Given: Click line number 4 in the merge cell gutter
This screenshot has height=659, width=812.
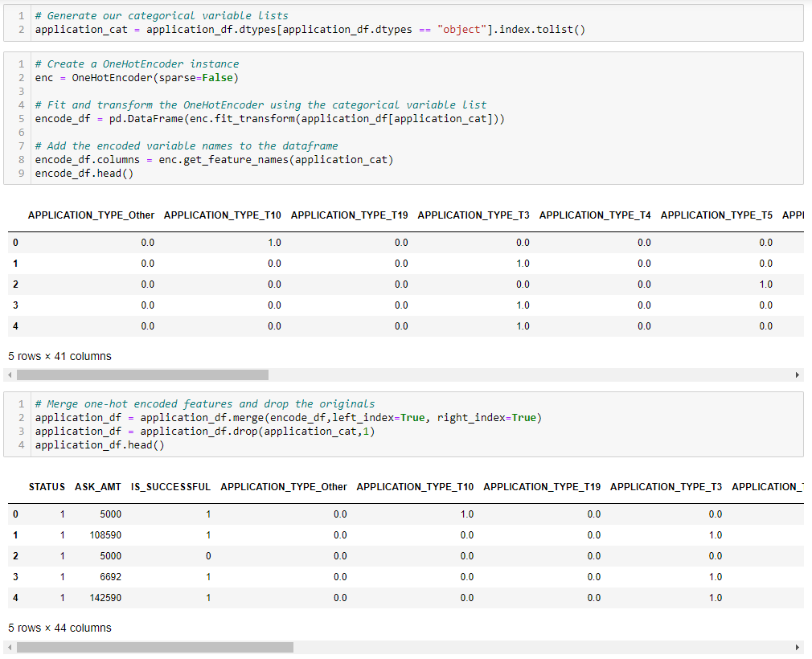Looking at the screenshot, I should click(21, 445).
